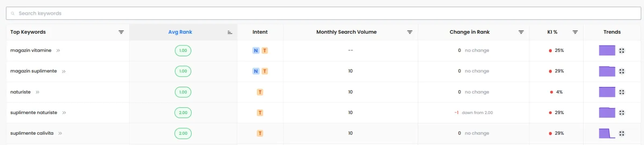644x145 pixels.
Task: Expand trend chart for suplimente calivita
Action: (x=622, y=133)
